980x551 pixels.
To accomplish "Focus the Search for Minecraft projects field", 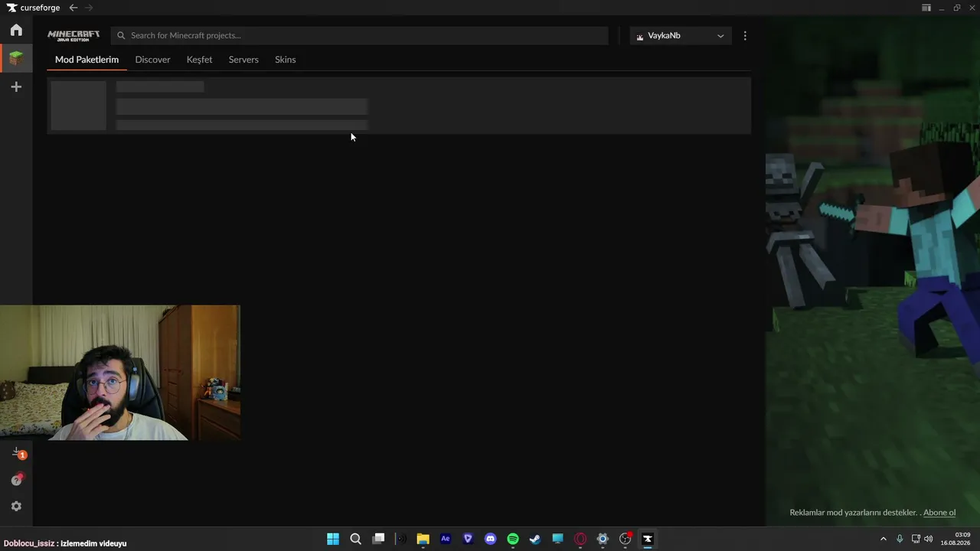I will [360, 35].
